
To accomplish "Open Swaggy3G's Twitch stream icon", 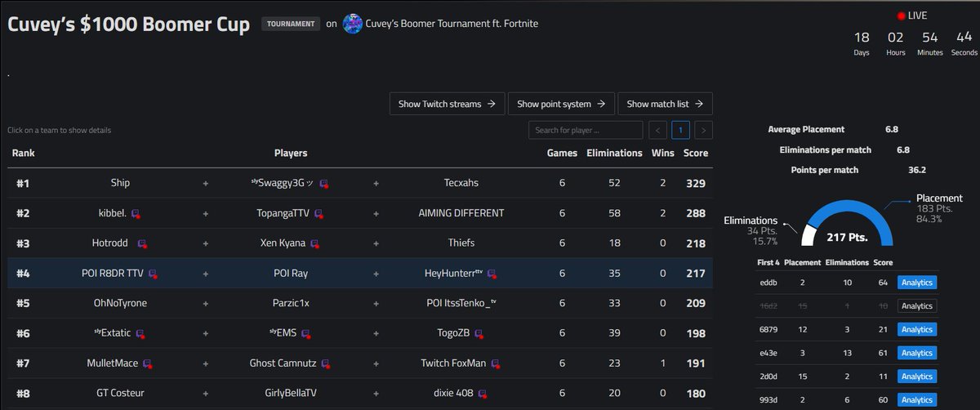I will pyautogui.click(x=324, y=184).
